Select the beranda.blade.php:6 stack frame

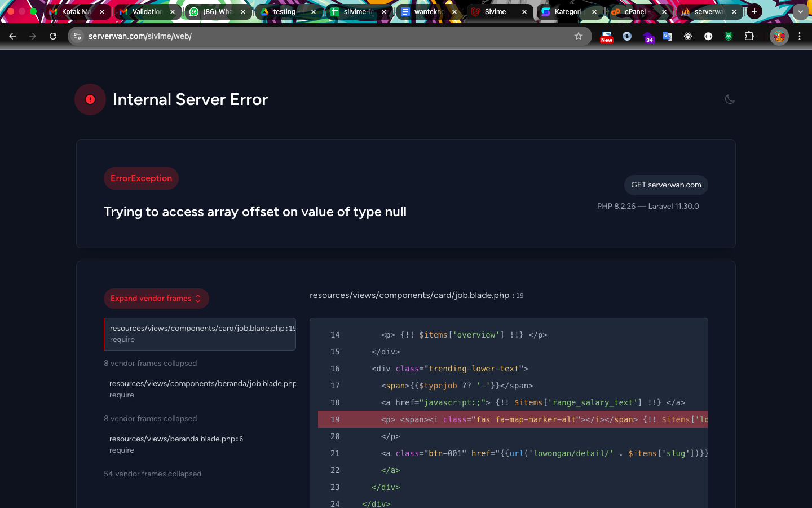point(176,444)
